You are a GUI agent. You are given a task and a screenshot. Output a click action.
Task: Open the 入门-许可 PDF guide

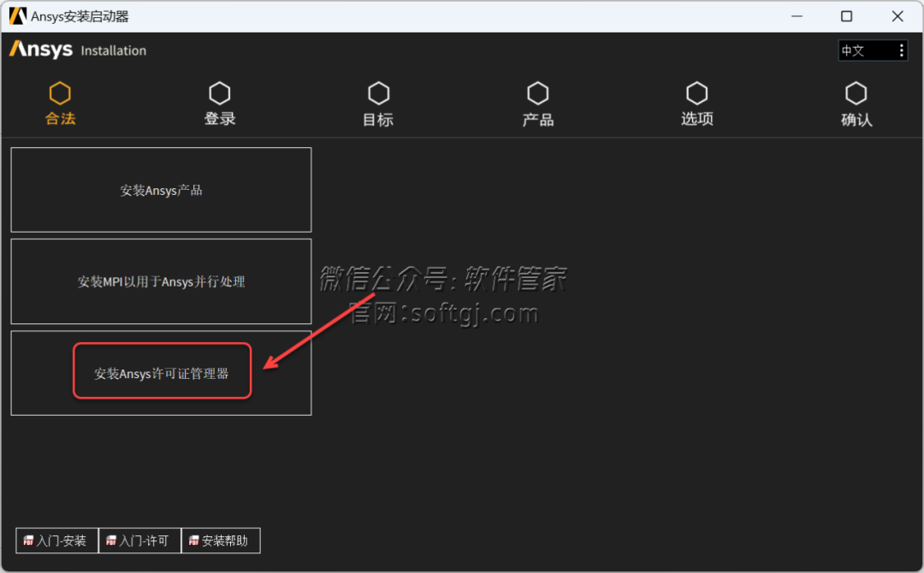(x=139, y=541)
